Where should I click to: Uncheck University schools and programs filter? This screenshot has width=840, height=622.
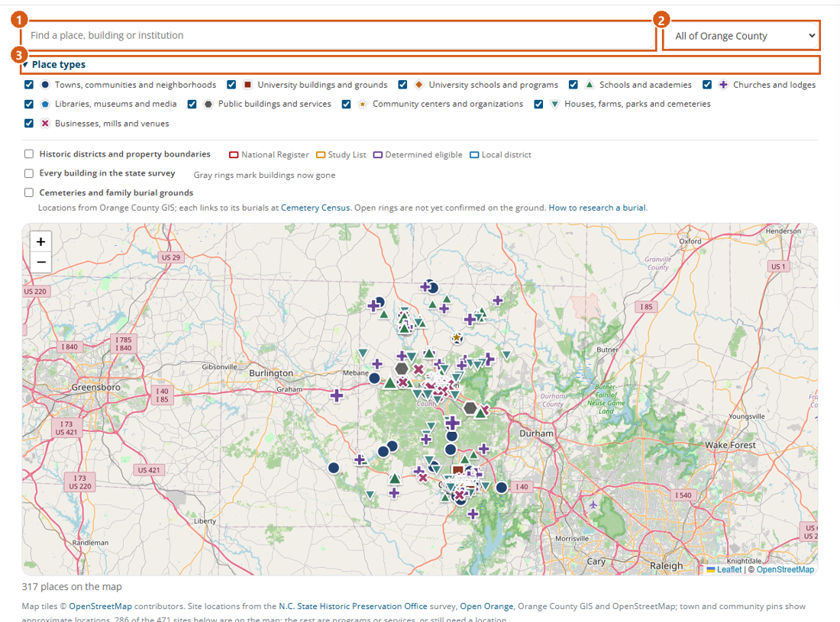(403, 85)
